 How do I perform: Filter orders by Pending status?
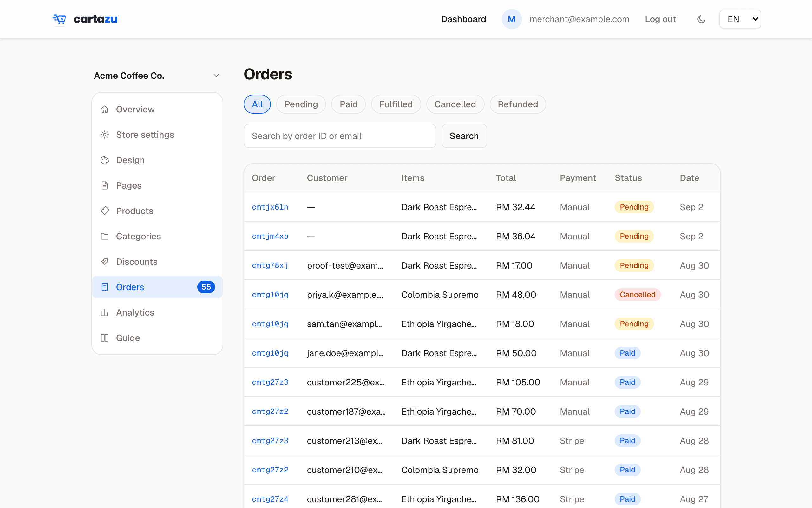(301, 104)
